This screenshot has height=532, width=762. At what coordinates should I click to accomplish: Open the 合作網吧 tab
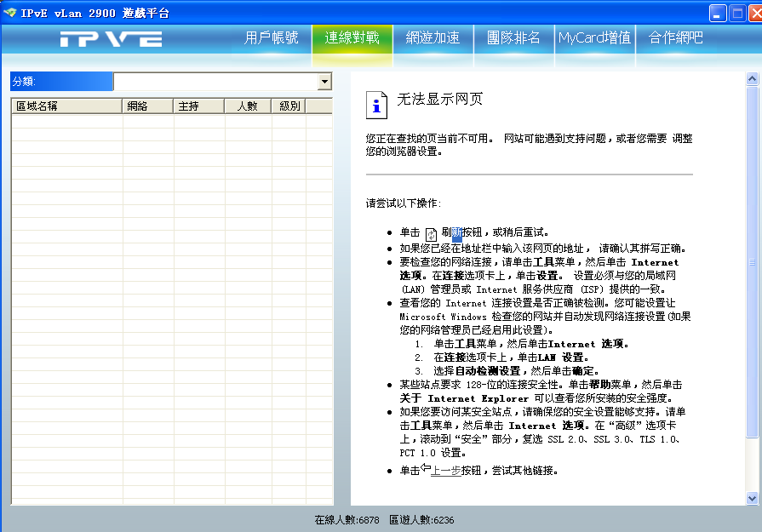pos(676,38)
